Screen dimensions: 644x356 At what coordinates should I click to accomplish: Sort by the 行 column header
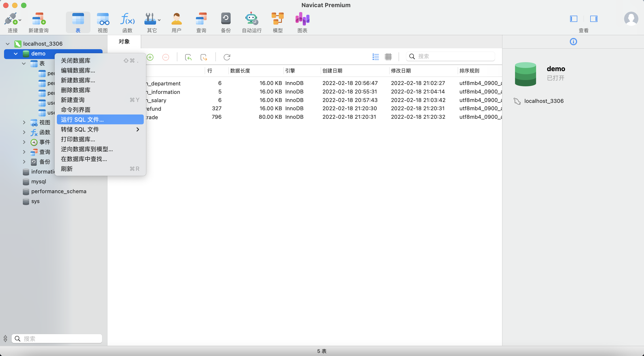[x=217, y=71]
